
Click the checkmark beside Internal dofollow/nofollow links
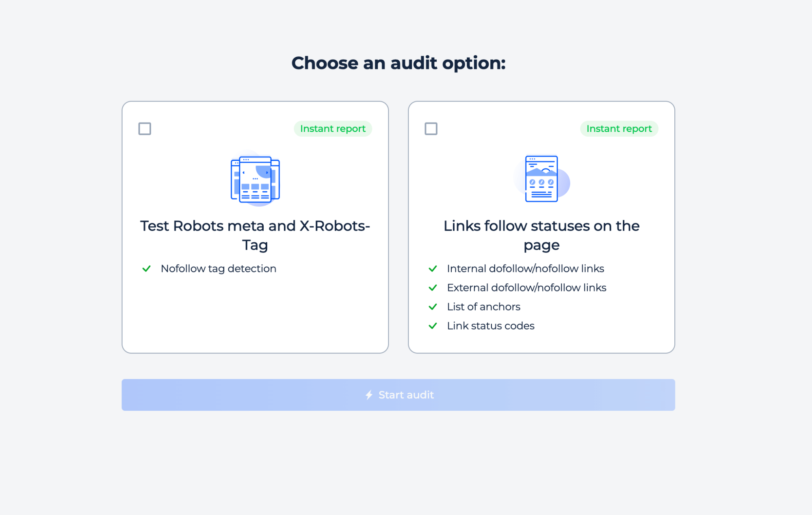click(x=433, y=268)
